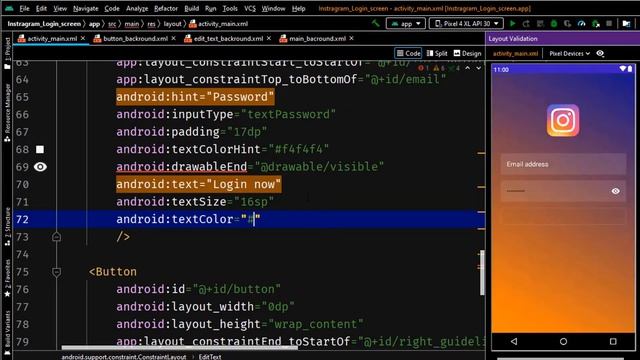
Task: Open the Profiler gauge icon
Action: click(x=582, y=24)
